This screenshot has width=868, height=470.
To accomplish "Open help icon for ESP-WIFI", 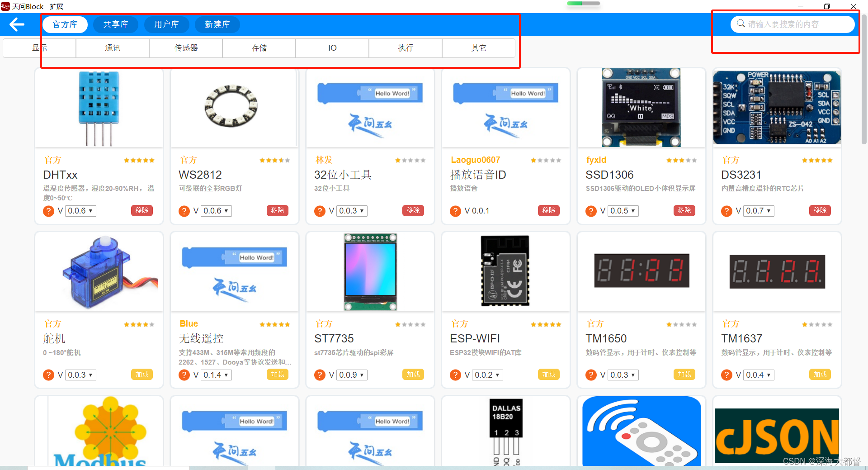I will pyautogui.click(x=455, y=375).
